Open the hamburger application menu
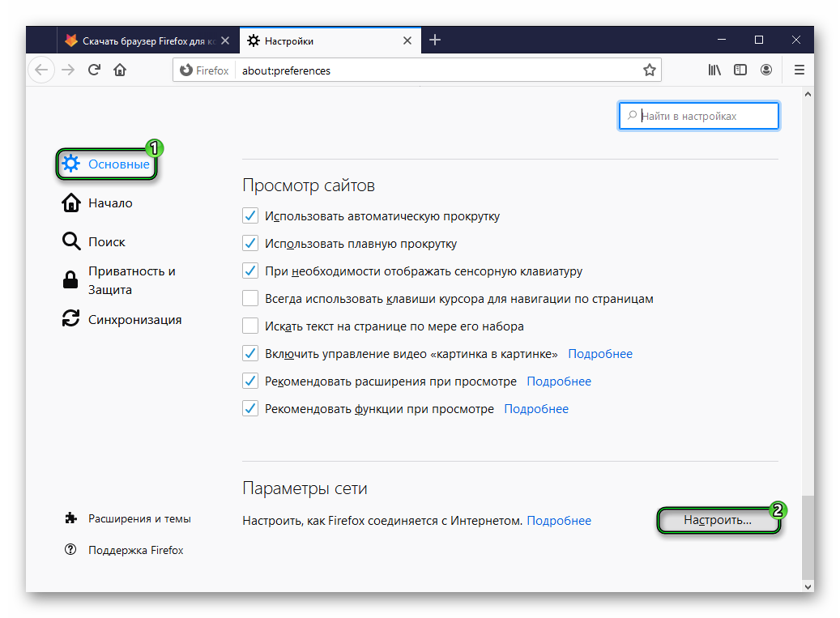This screenshot has width=840, height=618. [x=799, y=70]
